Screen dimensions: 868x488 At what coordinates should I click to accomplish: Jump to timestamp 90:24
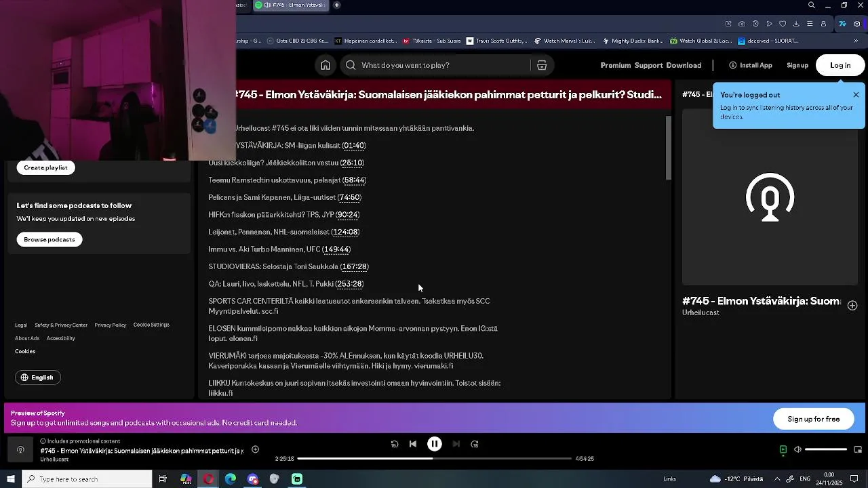click(347, 215)
